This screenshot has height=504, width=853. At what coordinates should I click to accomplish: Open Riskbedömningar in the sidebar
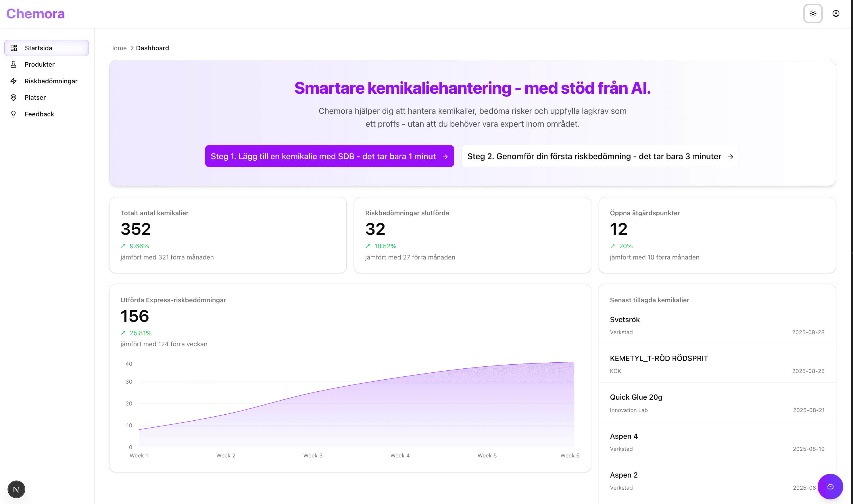[x=51, y=81]
